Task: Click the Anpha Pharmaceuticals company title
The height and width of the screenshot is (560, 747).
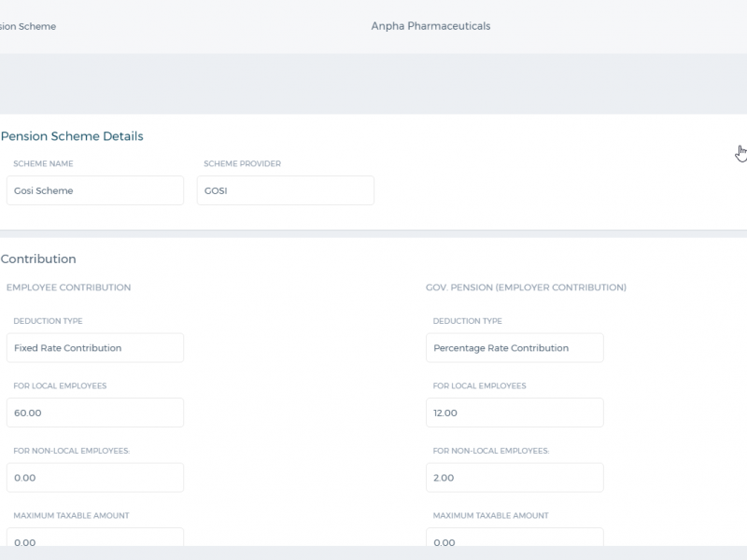Action: point(430,26)
